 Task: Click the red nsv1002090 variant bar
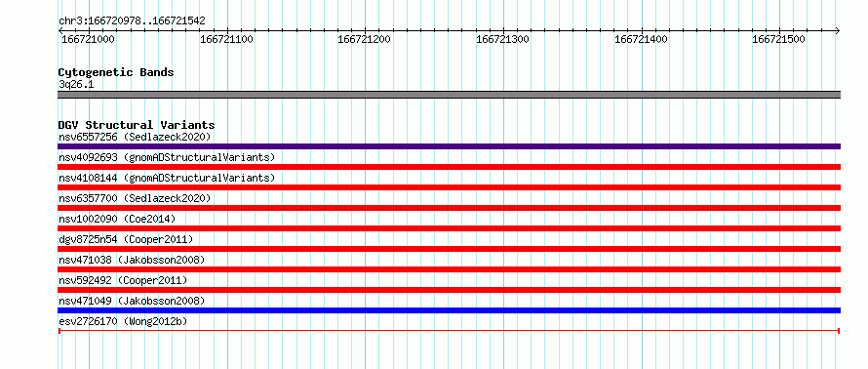pos(449,228)
